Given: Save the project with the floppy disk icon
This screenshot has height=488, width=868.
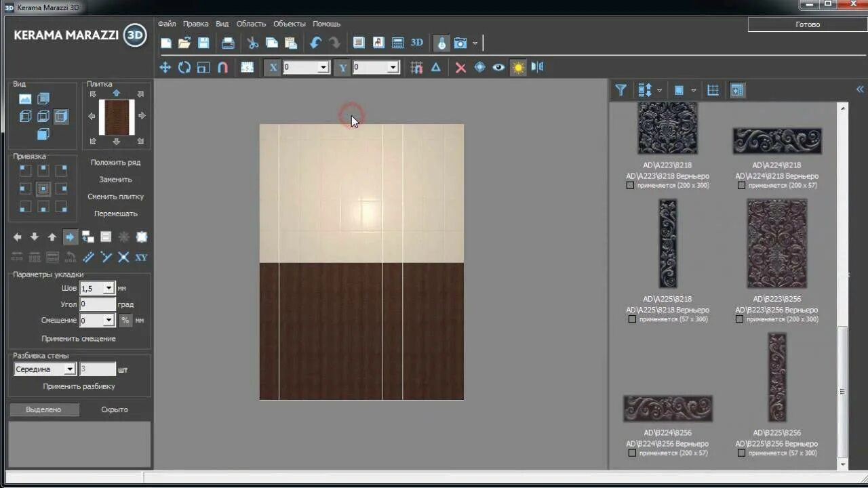Looking at the screenshot, I should click(203, 43).
